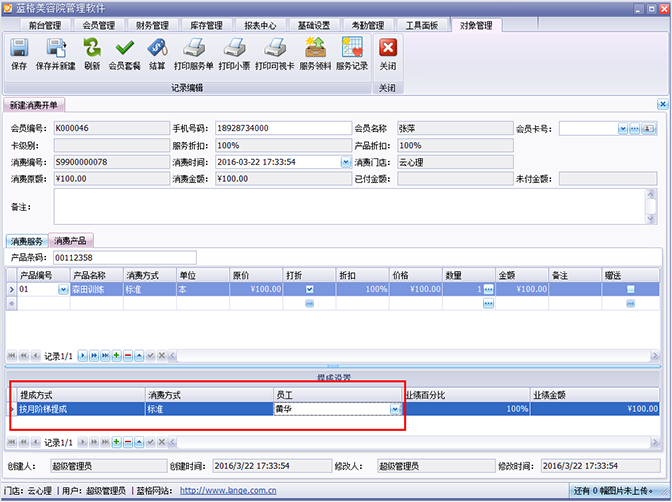
Task: Go to last record in the product grid navigator
Action: [x=105, y=356]
